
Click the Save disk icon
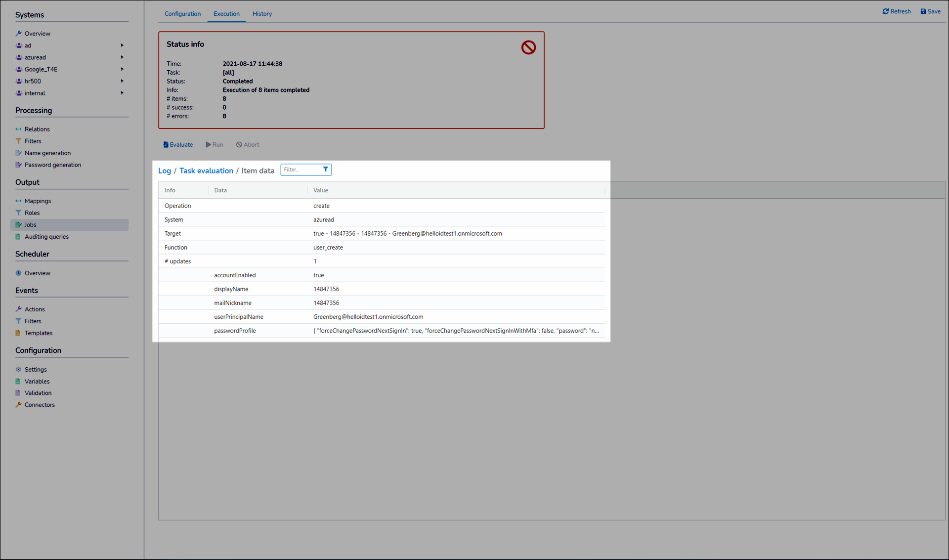point(923,11)
